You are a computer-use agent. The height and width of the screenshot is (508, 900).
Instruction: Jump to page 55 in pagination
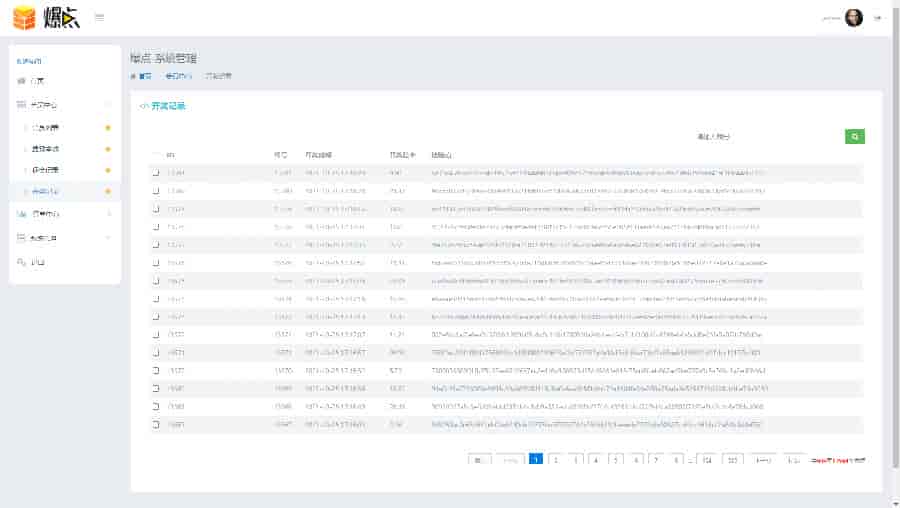point(733,460)
